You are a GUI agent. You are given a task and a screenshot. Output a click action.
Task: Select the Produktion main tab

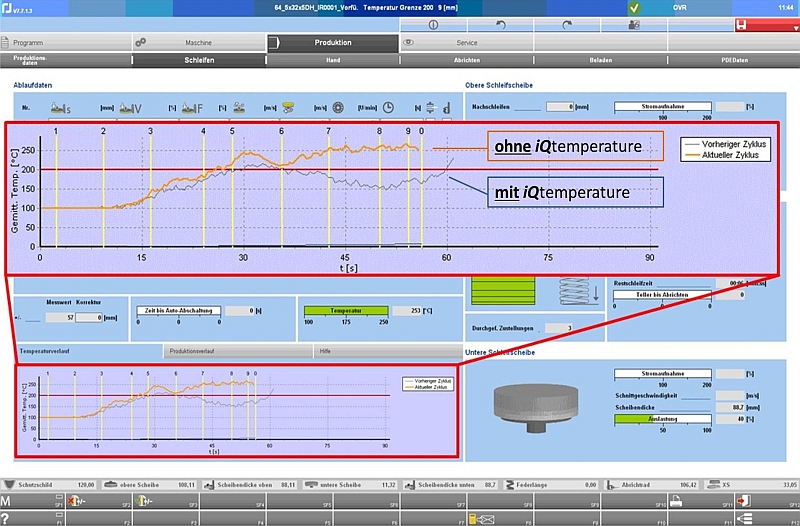(333, 43)
